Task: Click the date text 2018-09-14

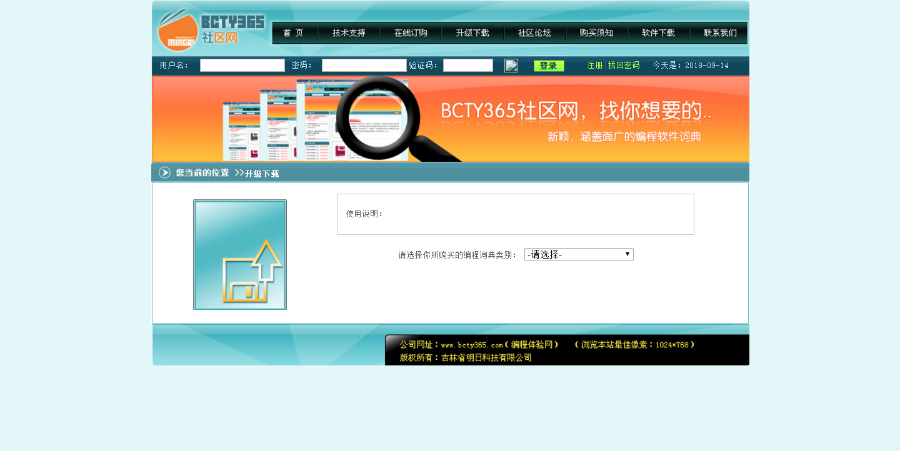Action: tap(707, 65)
